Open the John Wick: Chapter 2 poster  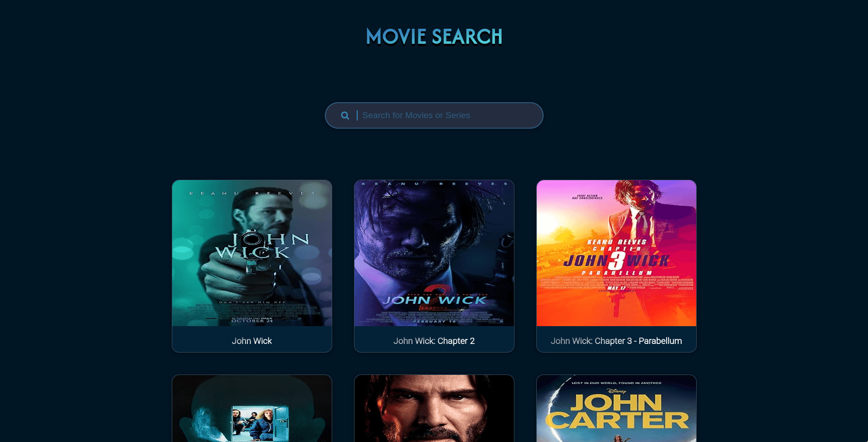434,253
